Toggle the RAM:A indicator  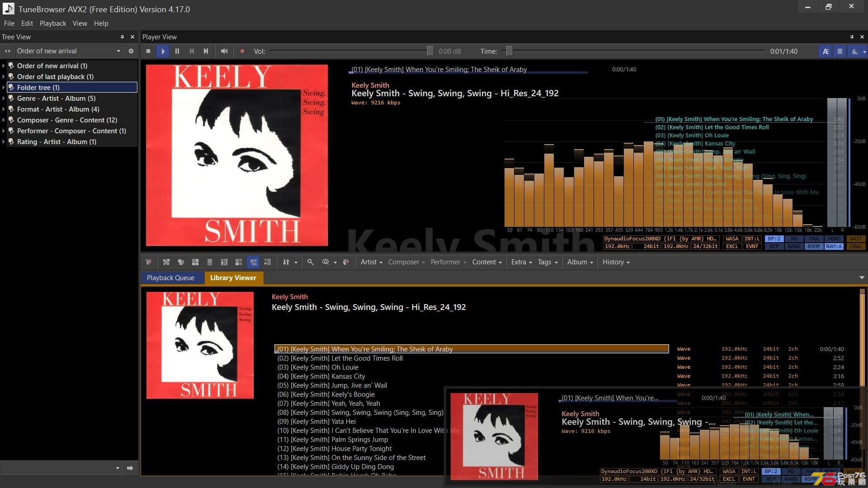click(834, 246)
